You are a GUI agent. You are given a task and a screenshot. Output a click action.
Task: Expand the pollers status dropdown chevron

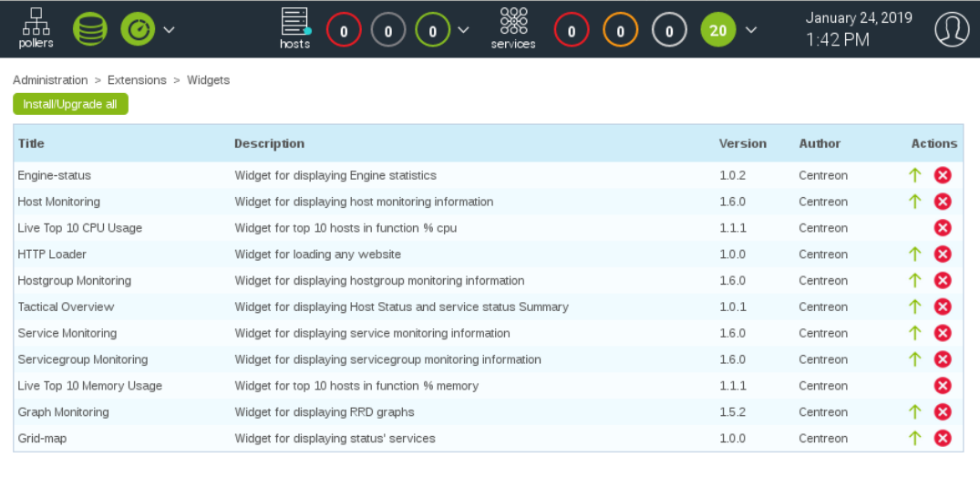click(x=170, y=30)
